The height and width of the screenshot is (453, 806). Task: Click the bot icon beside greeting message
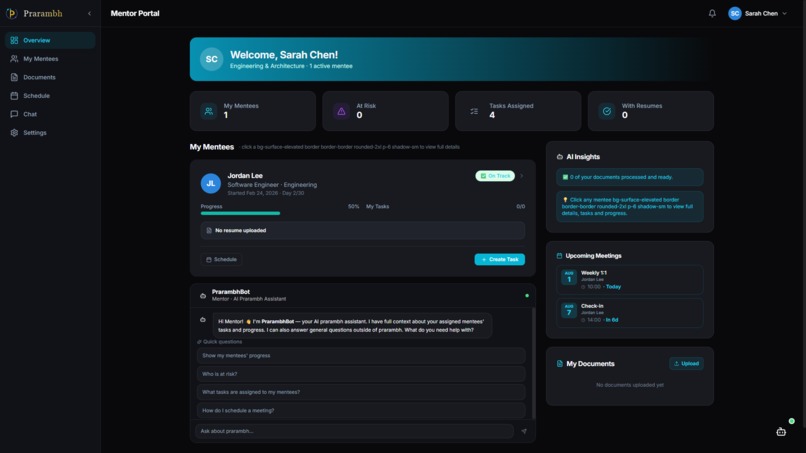click(203, 320)
